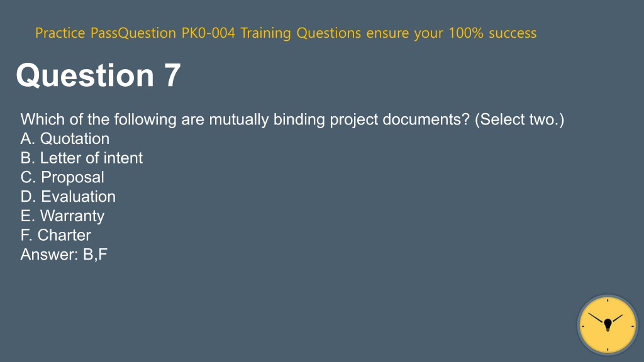This screenshot has height=362, width=644.
Task: Click the '(Select two.)' hint text
Action: [x=519, y=119]
